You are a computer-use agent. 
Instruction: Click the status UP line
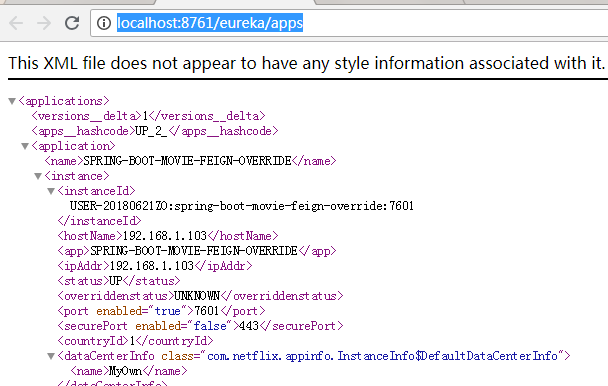pos(119,281)
